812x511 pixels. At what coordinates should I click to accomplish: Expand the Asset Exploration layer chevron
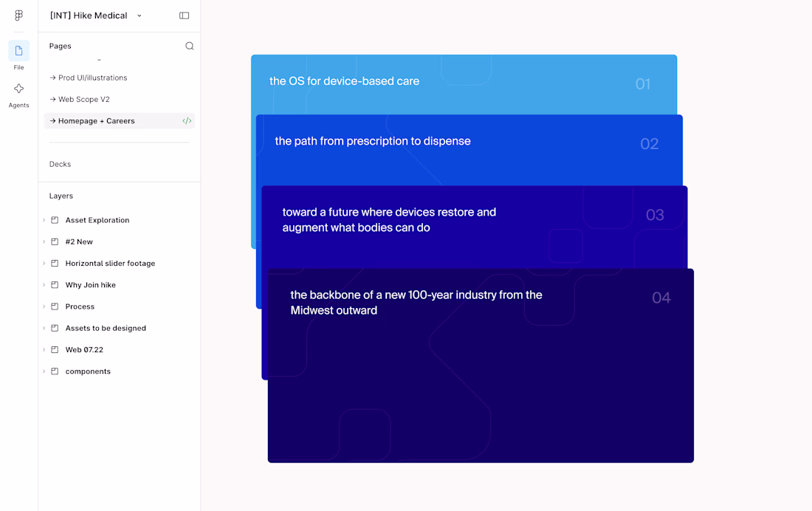pyautogui.click(x=44, y=220)
